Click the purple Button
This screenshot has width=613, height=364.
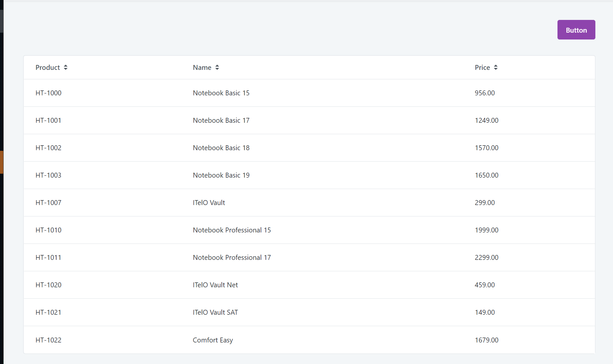tap(576, 30)
